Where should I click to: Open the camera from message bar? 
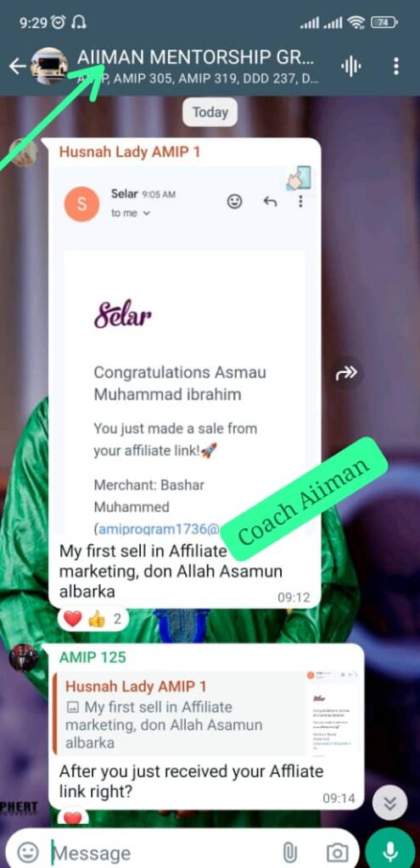(x=336, y=853)
